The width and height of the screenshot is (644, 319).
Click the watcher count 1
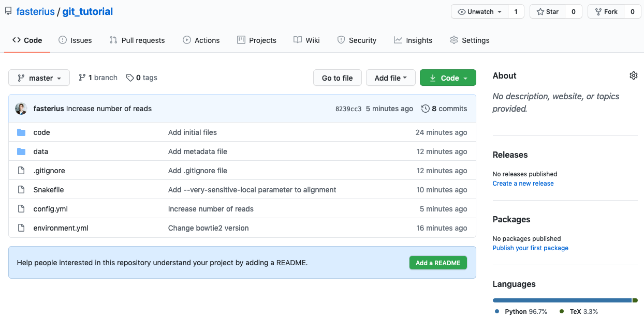(x=516, y=12)
